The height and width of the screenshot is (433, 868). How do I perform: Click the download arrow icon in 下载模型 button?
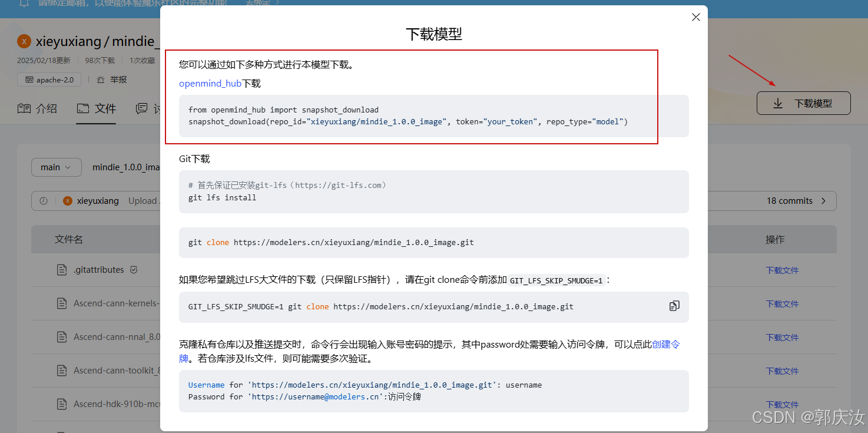[777, 103]
